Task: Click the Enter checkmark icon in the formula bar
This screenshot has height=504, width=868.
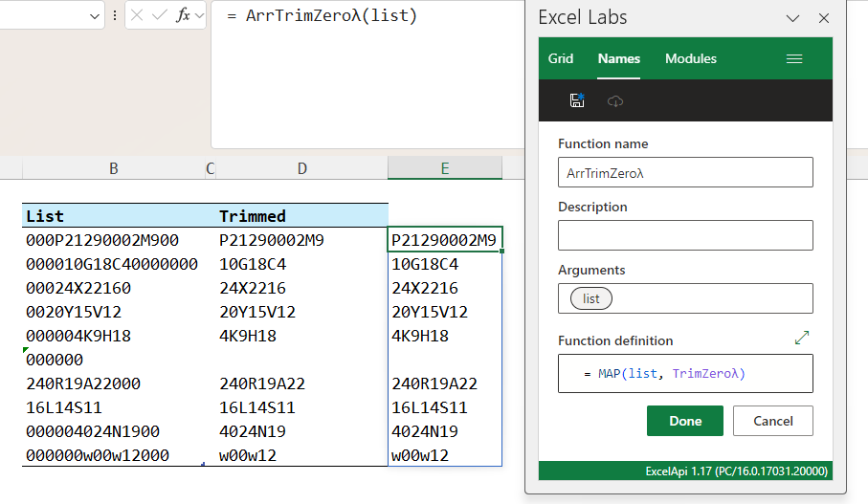Action: pyautogui.click(x=160, y=15)
